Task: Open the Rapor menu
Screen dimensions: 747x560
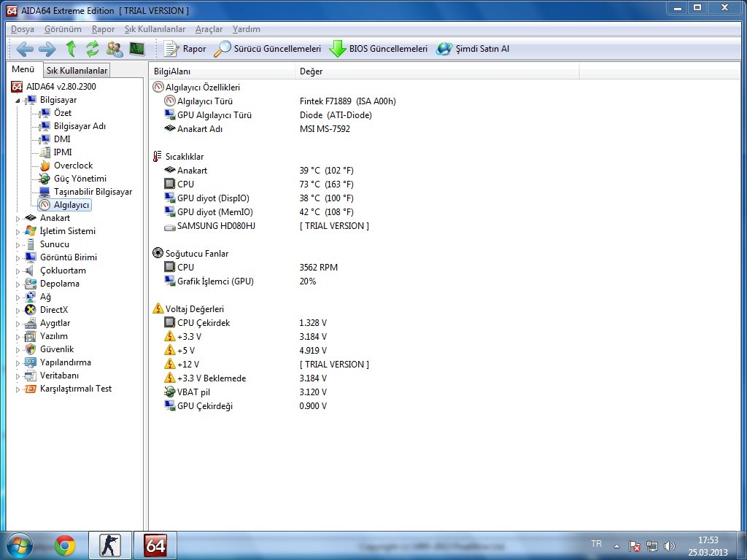Action: coord(103,29)
